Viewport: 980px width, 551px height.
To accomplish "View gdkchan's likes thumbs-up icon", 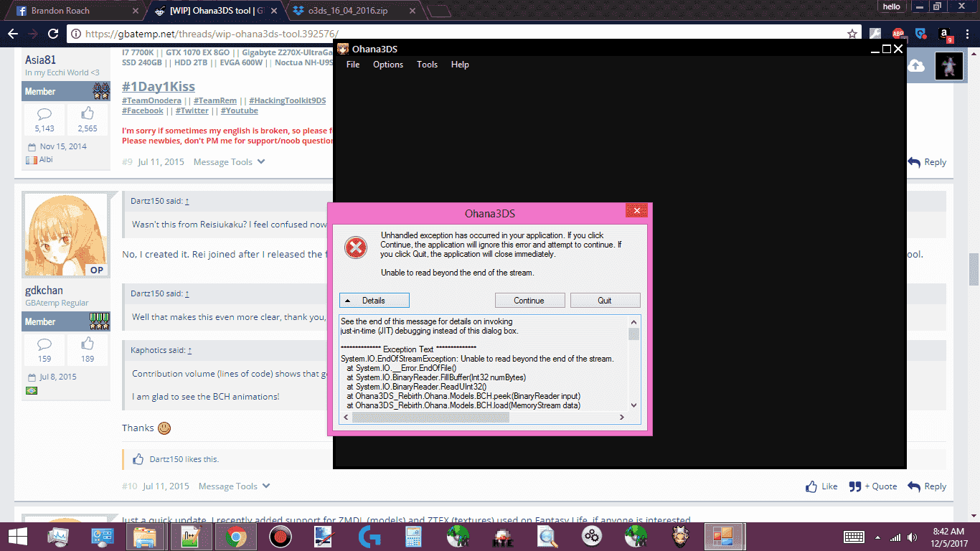I will point(88,344).
